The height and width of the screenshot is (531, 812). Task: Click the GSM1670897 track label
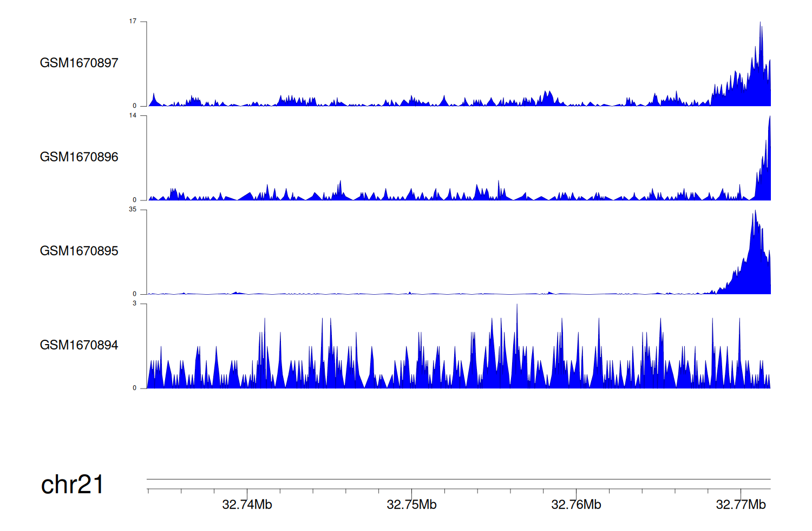coord(79,63)
